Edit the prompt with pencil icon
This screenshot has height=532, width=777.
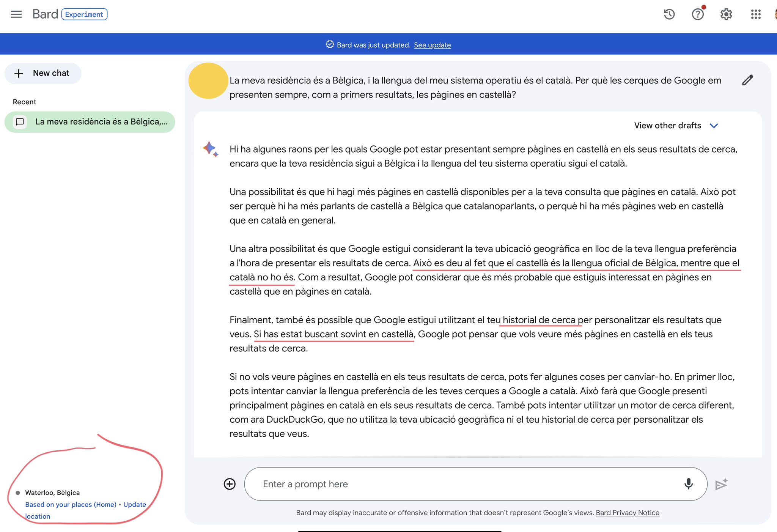click(x=747, y=80)
